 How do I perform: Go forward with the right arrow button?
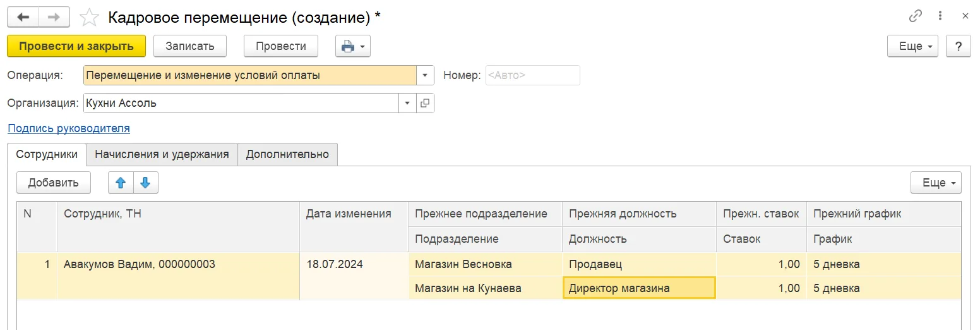(54, 17)
